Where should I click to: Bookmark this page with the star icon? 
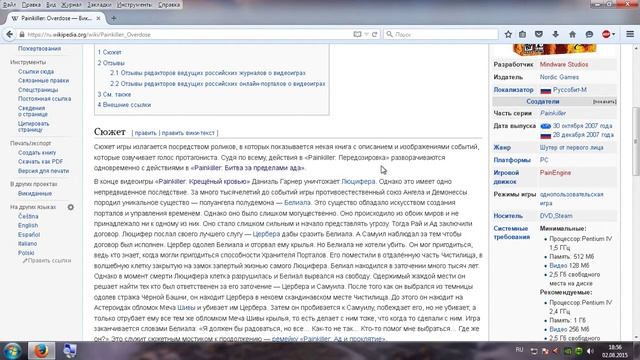click(508, 34)
